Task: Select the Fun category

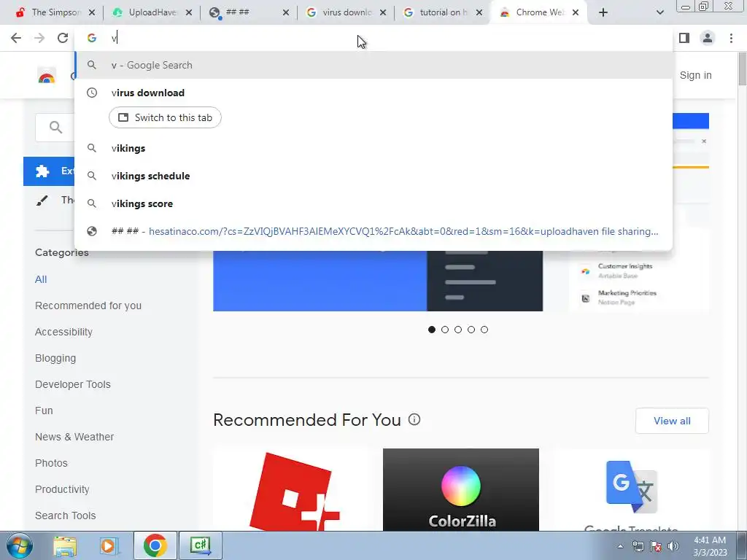Action: [44, 411]
